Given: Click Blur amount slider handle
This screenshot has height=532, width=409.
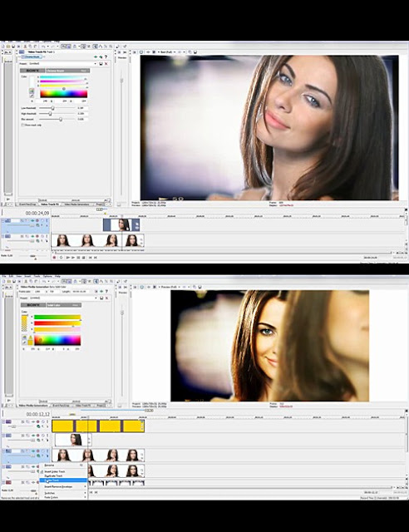Looking at the screenshot, I should pos(61,120).
